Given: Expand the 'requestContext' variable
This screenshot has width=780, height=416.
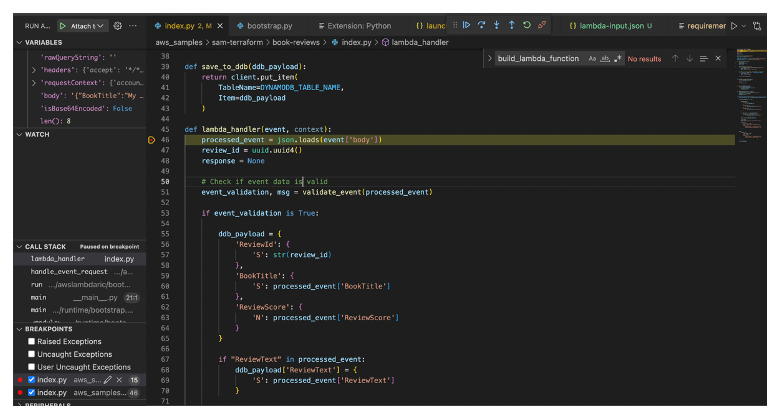Looking at the screenshot, I should coord(34,83).
